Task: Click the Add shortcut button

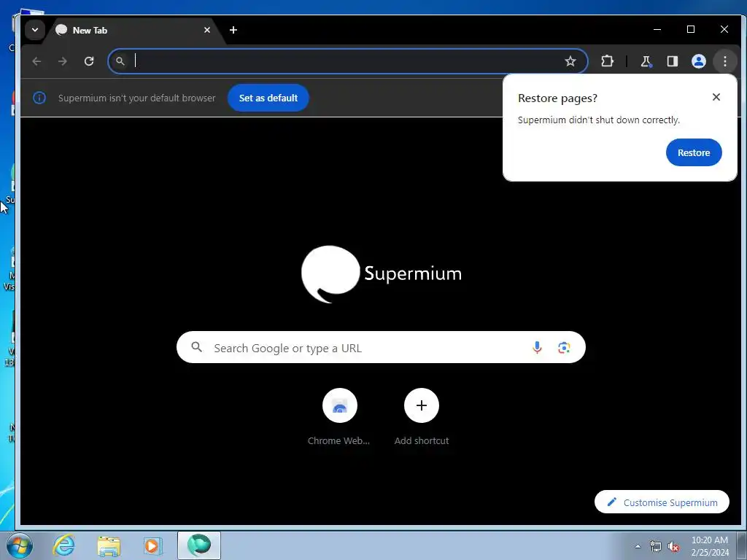Action: [x=421, y=416]
